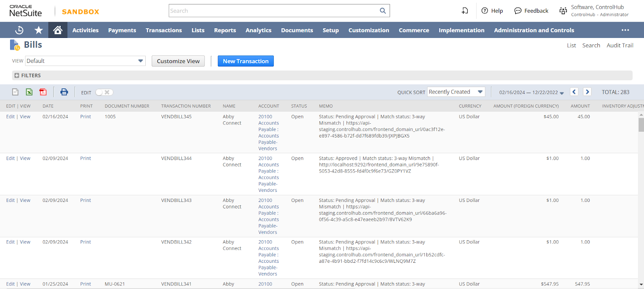Edit bill VENDBILL342
This screenshot has width=644, height=289.
(10, 242)
